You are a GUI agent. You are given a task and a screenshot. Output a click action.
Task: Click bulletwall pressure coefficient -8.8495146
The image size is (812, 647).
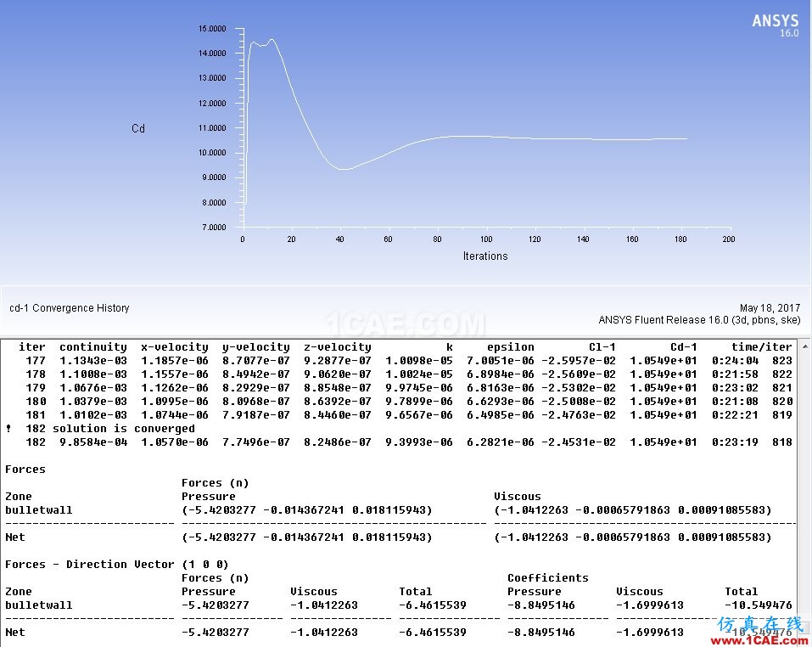[541, 605]
